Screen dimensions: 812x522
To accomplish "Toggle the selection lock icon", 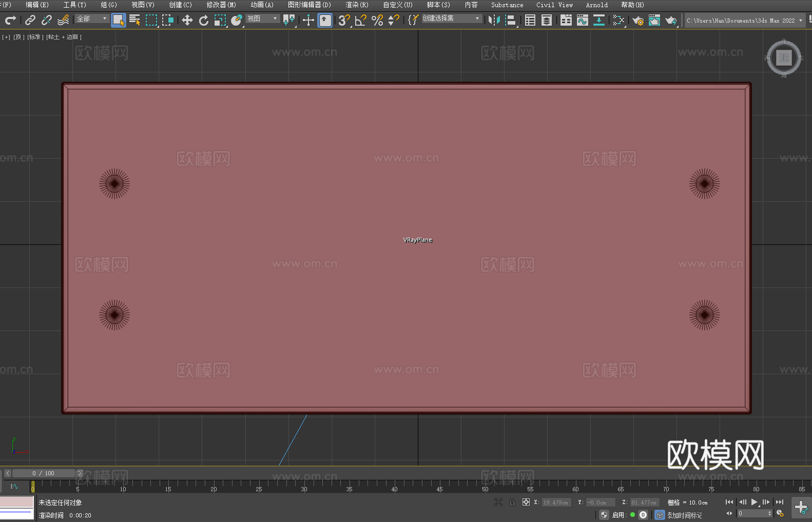I will (512, 502).
